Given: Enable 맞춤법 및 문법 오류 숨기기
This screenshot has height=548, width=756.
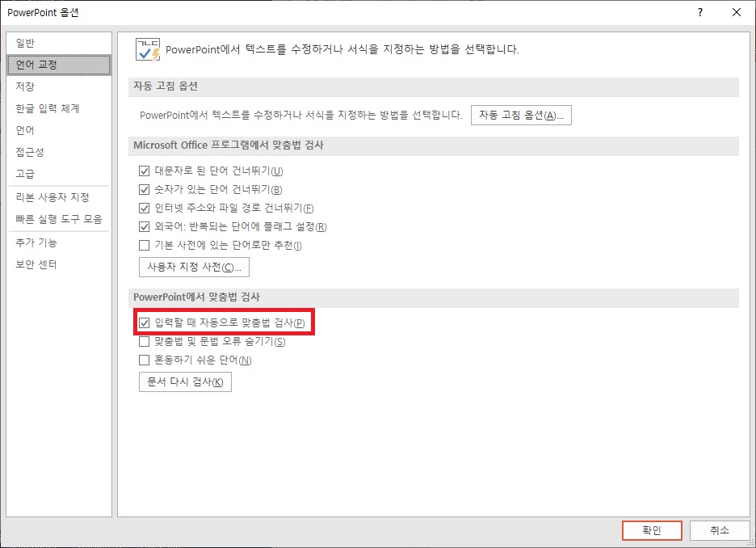Looking at the screenshot, I should coord(144,342).
